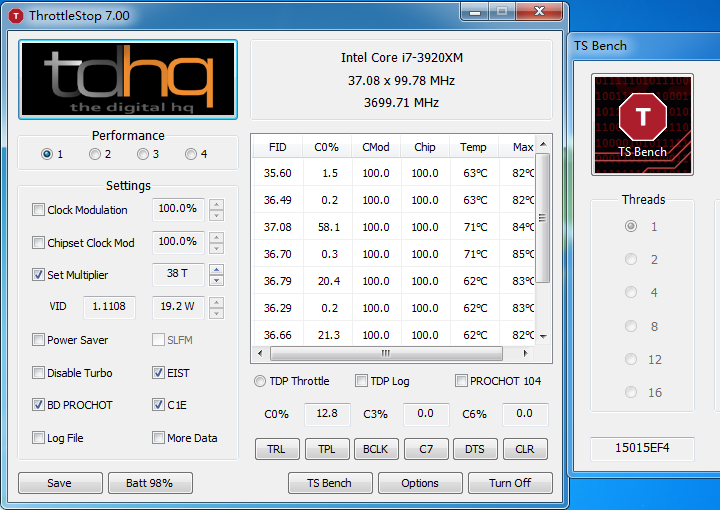The image size is (720, 510).
Task: Open TS Bench from the bottom bar
Action: click(x=330, y=483)
